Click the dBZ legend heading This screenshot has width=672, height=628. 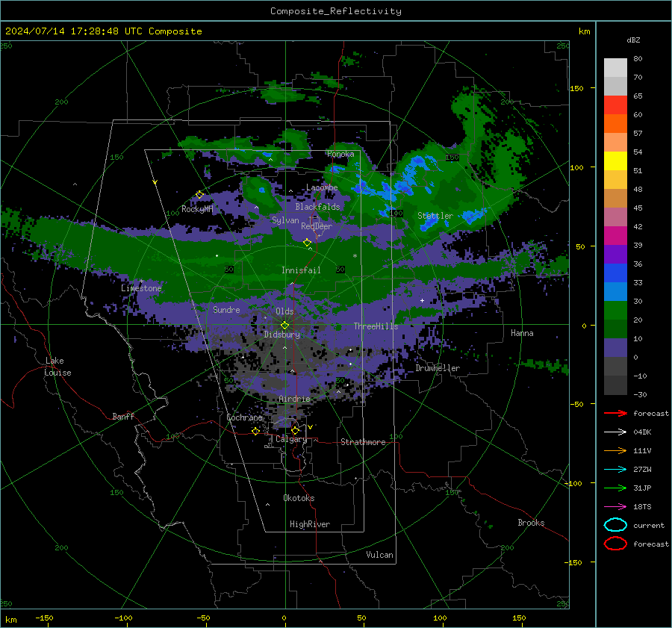(x=633, y=40)
